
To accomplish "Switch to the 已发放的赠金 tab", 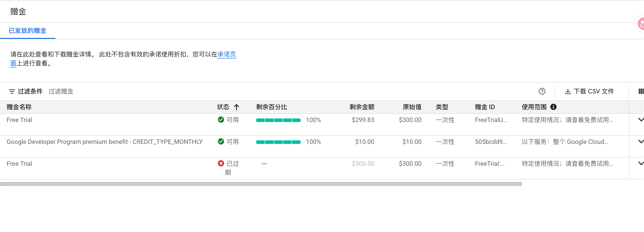I will (28, 31).
